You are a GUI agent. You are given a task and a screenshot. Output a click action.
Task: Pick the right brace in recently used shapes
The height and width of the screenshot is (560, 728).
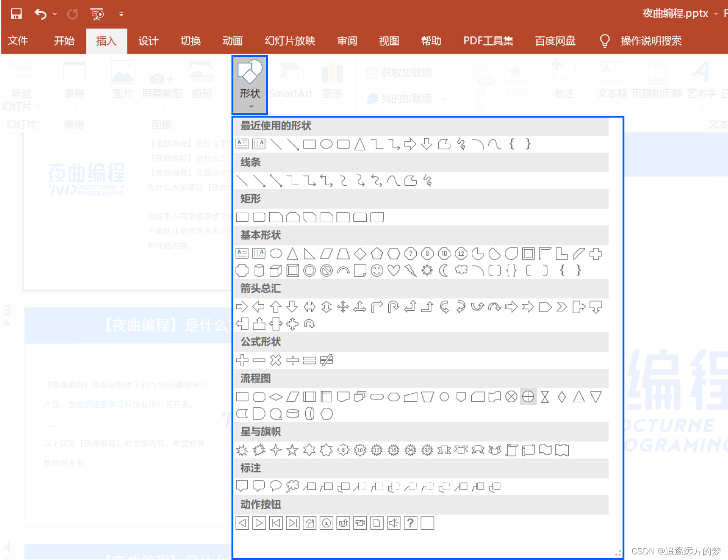[x=528, y=144]
